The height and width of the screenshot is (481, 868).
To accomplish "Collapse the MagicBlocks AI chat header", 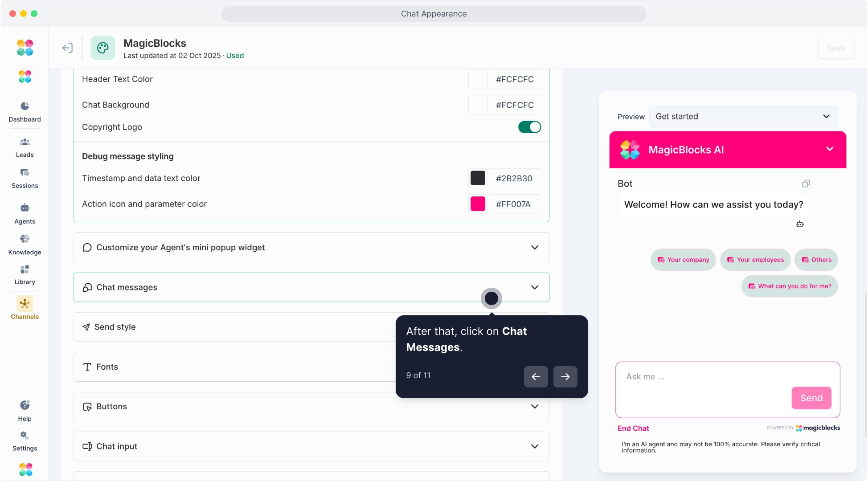I will coord(829,149).
